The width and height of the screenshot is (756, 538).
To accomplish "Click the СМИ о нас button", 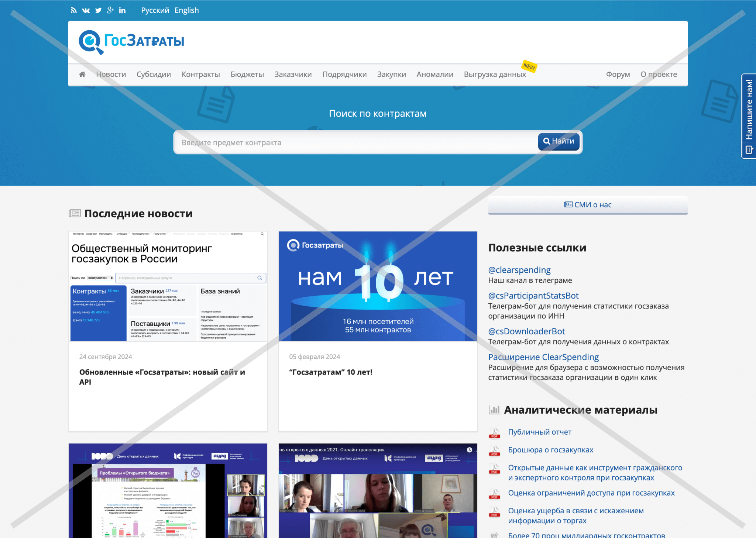I will [588, 205].
